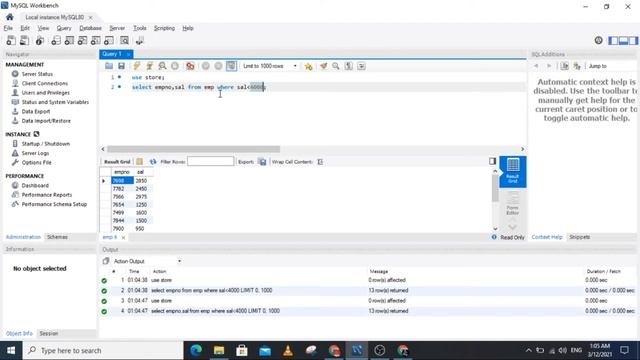Focus the Filter Rows input field
The width and height of the screenshot is (640, 360).
211,162
